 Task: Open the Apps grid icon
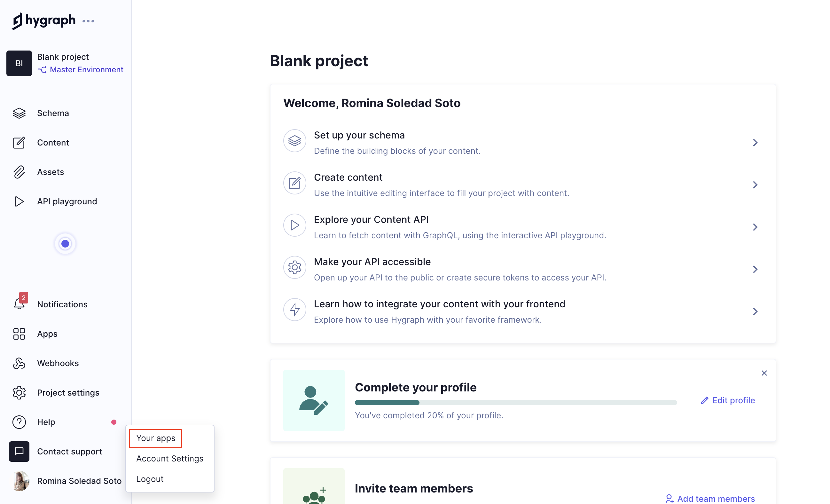[x=19, y=334]
